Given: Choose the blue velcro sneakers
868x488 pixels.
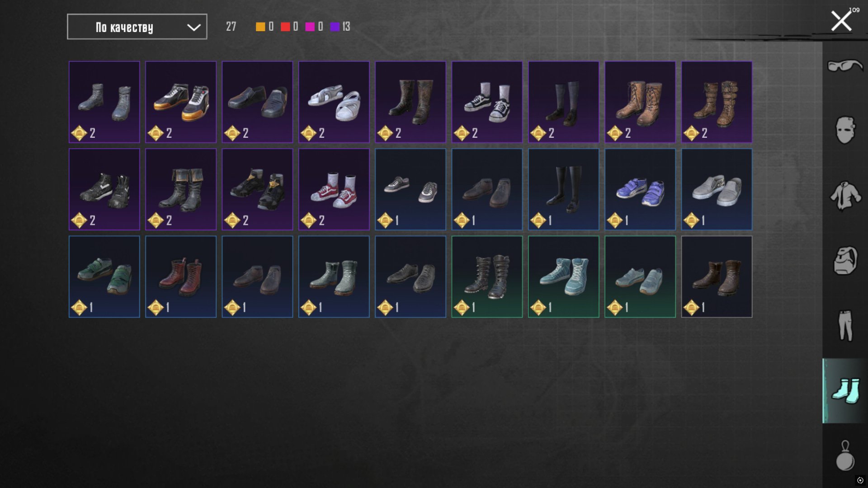Looking at the screenshot, I should pyautogui.click(x=640, y=189).
